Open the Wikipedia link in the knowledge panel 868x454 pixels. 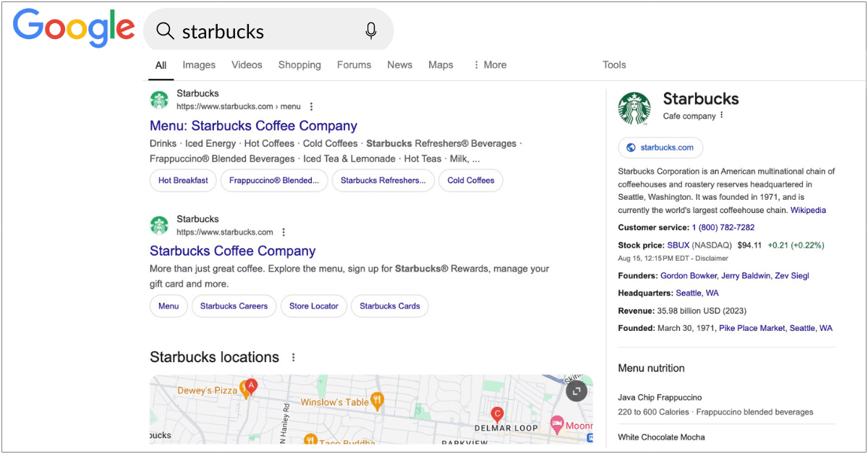point(808,210)
